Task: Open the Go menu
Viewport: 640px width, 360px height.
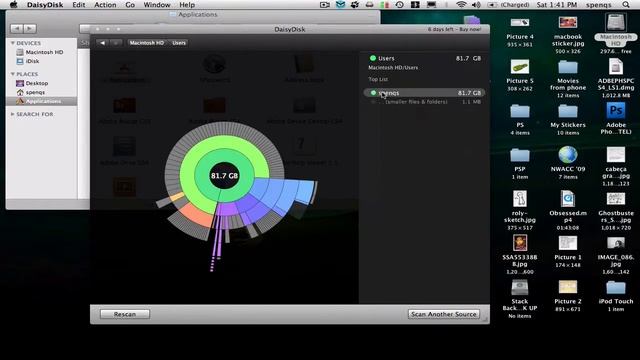Action: pyautogui.click(x=130, y=5)
